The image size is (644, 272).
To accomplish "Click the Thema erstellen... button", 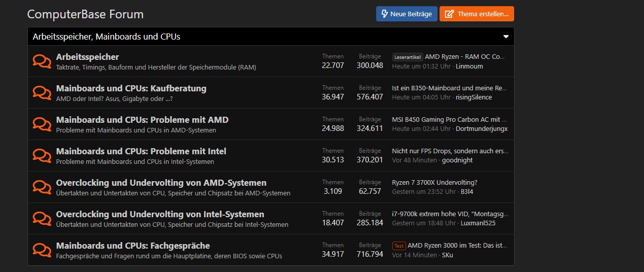I will tap(477, 14).
